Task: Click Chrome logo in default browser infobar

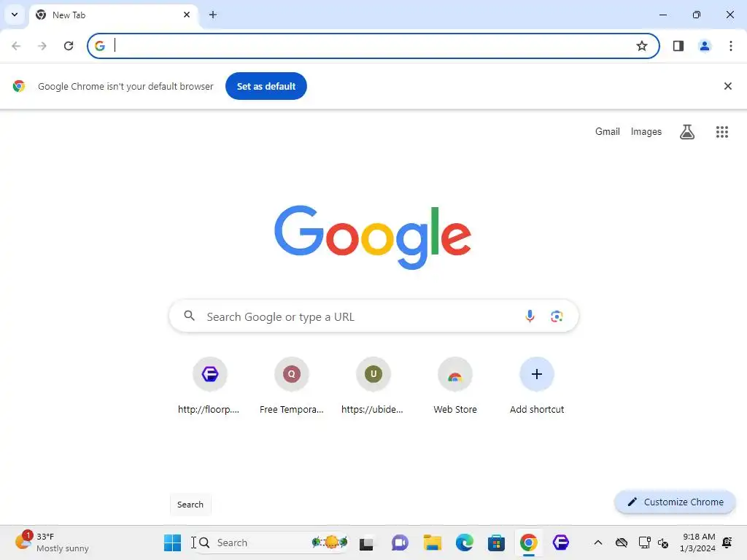Action: coord(19,86)
